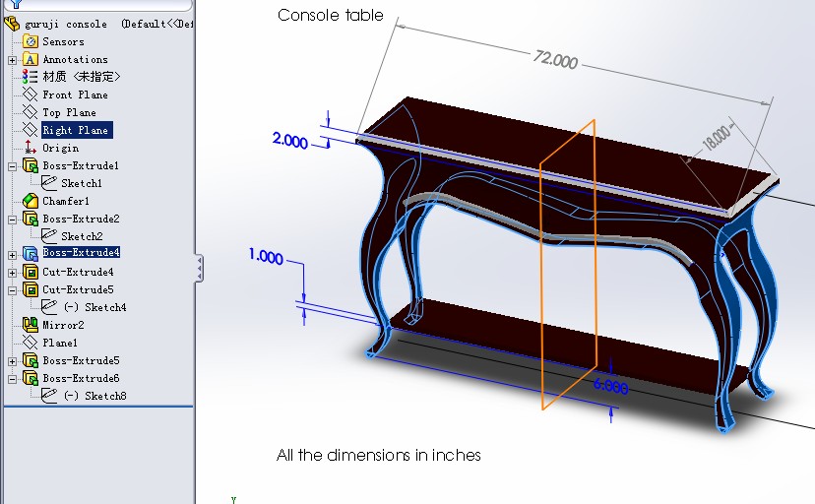Select Sketch1 under Boss-Extrude1
Image resolution: width=815 pixels, height=504 pixels.
tap(81, 183)
